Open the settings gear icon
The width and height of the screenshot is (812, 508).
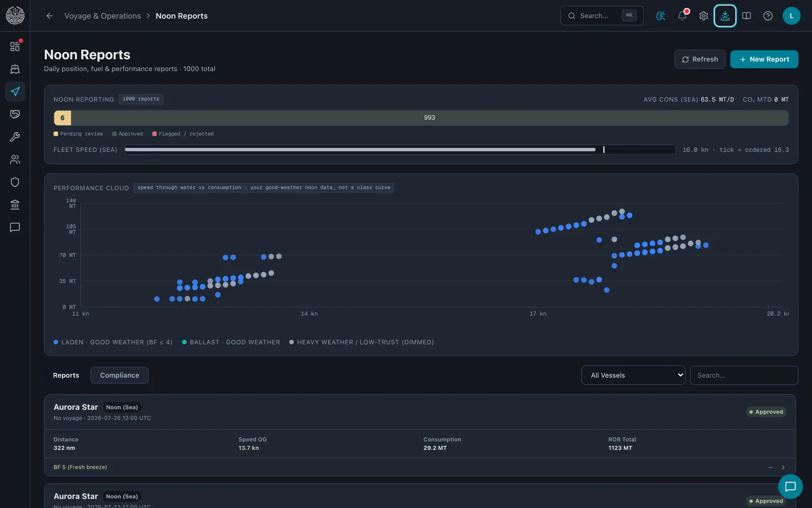[703, 16]
